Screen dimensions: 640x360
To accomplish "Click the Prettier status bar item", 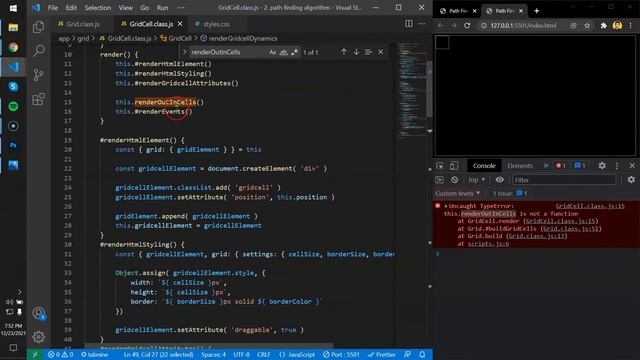I will [381, 355].
